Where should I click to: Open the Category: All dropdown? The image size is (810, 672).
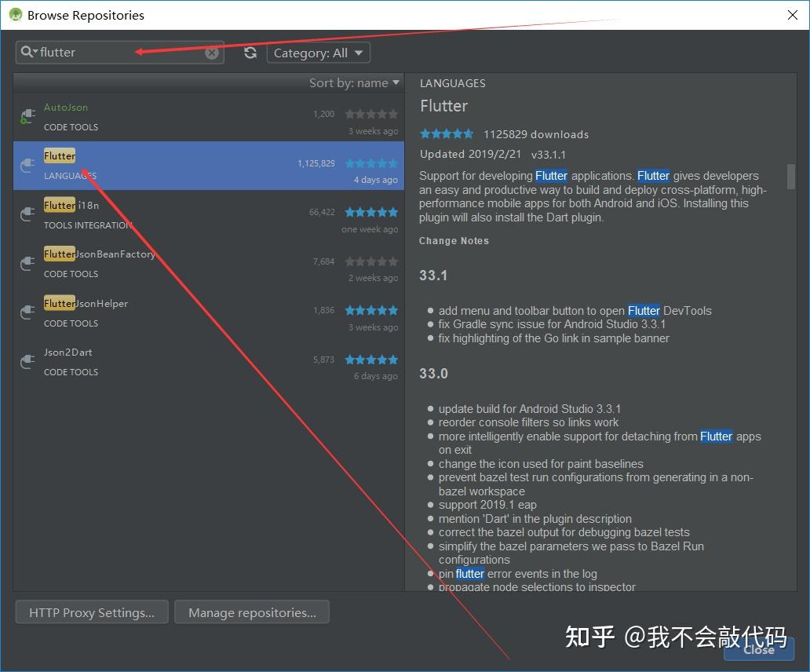pyautogui.click(x=318, y=52)
